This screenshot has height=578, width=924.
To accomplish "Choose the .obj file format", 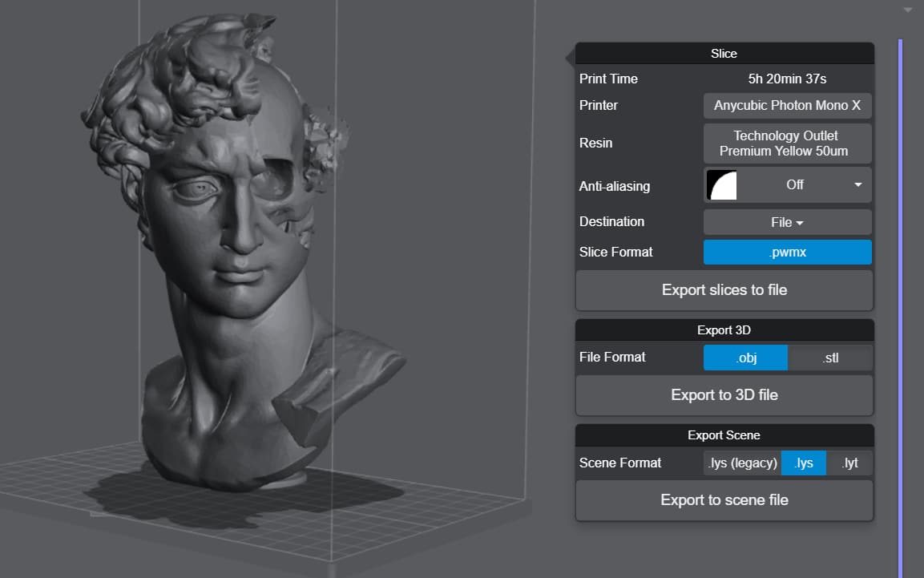I will pos(745,358).
